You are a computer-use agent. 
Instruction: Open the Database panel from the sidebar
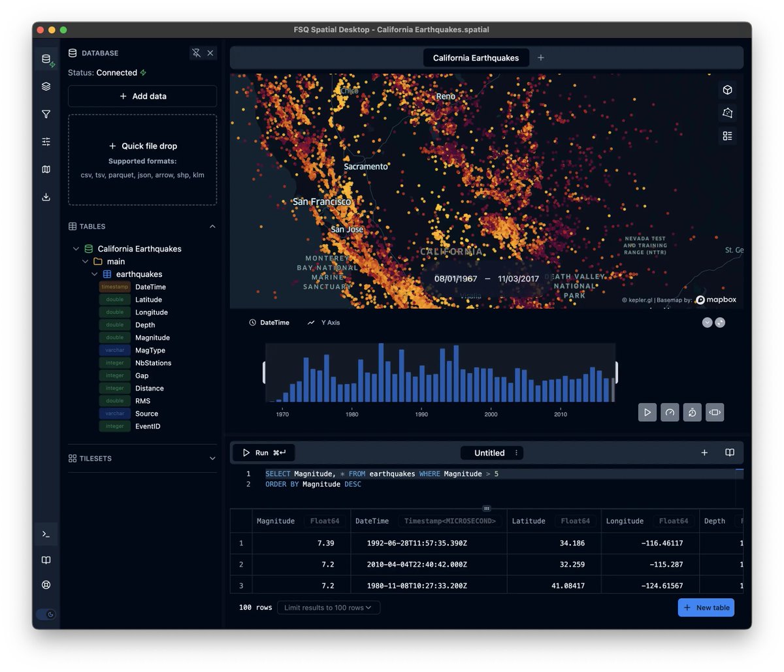pyautogui.click(x=46, y=59)
